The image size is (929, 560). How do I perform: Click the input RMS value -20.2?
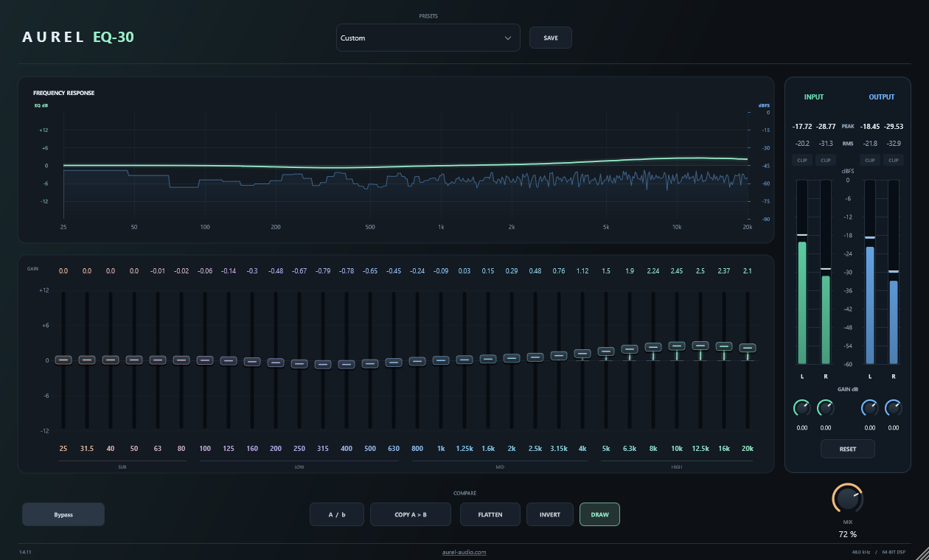click(x=802, y=143)
